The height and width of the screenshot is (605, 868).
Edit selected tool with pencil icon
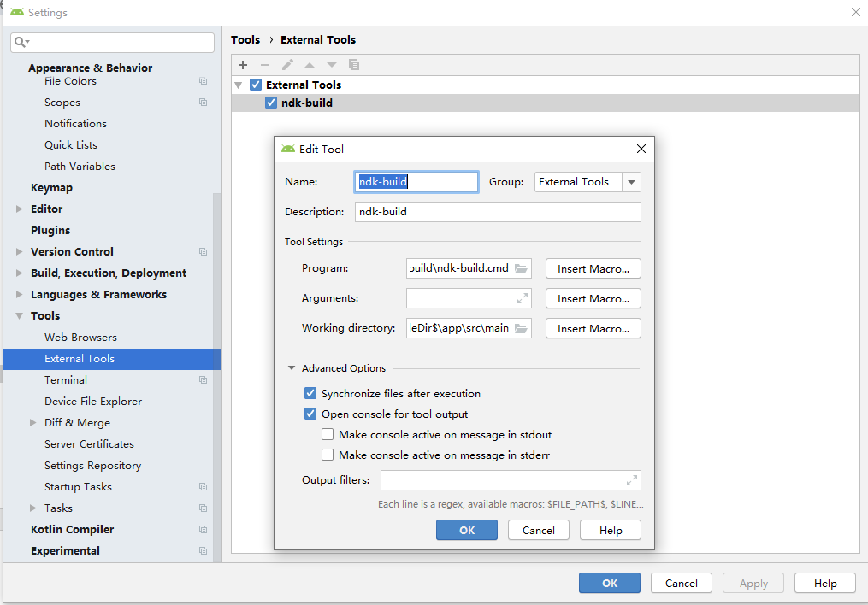[x=287, y=65]
